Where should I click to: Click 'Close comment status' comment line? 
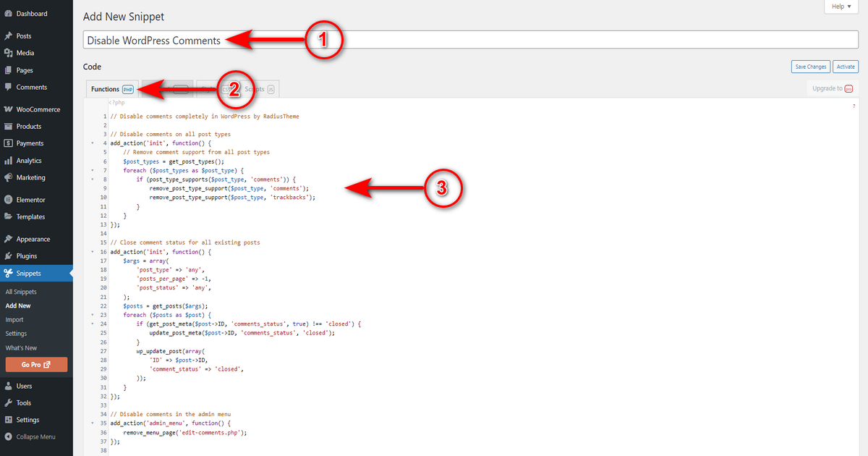pyautogui.click(x=185, y=242)
